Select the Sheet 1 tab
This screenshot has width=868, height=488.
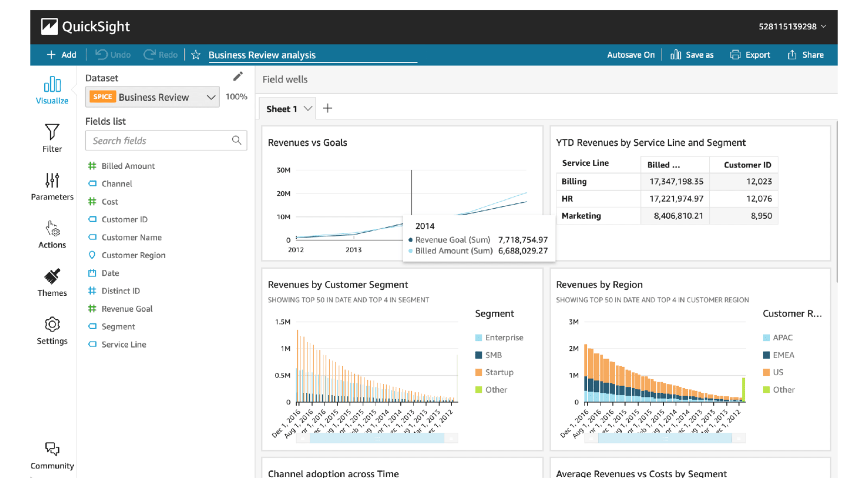pyautogui.click(x=282, y=109)
